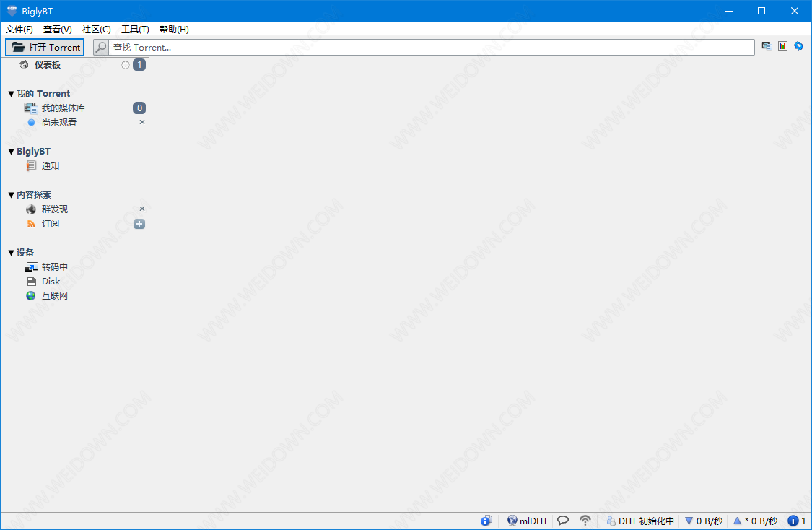The image size is (812, 530).
Task: Click the BiglyBT logo in title bar
Action: tap(12, 11)
